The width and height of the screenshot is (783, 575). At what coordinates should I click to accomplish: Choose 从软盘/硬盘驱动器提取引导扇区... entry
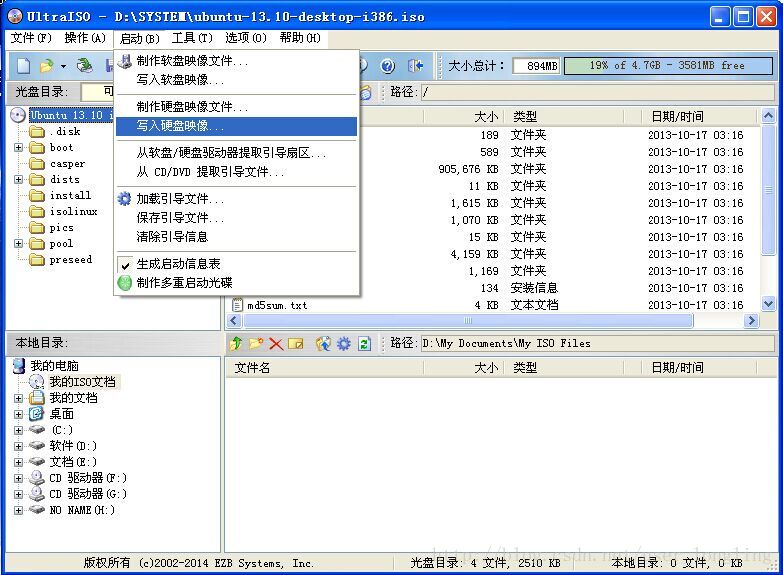pyautogui.click(x=237, y=153)
